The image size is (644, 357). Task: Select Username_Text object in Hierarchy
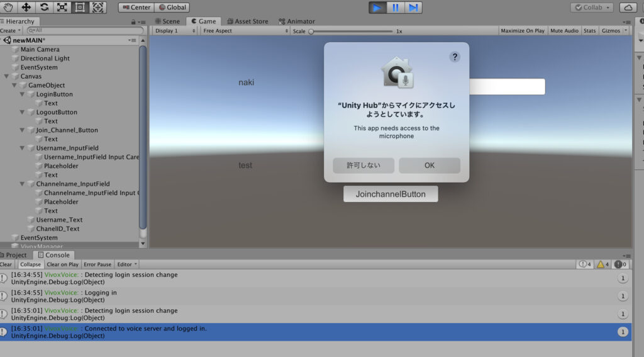59,220
